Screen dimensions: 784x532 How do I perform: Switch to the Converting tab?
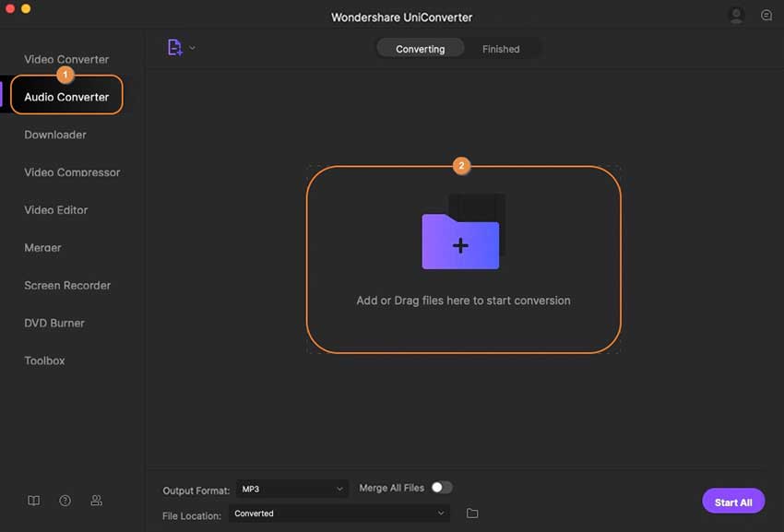tap(420, 49)
